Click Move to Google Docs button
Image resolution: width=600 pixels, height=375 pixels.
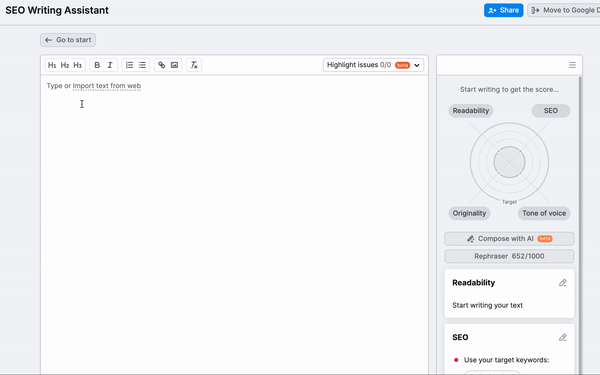tap(564, 10)
